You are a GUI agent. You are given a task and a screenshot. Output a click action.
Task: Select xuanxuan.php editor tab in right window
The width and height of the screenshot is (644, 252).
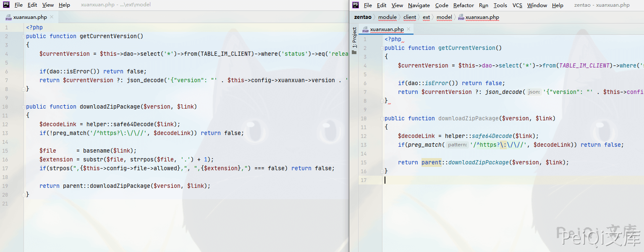click(387, 29)
